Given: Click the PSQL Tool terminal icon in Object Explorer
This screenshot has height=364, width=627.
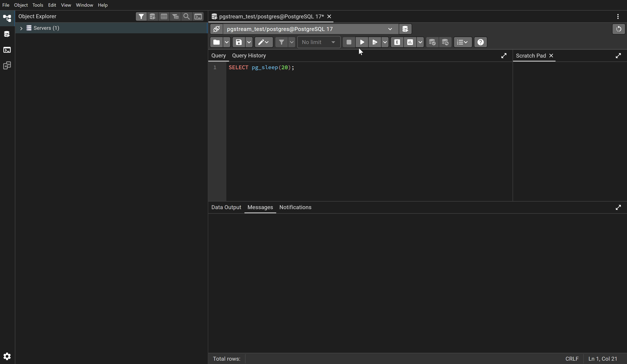Looking at the screenshot, I should click(x=198, y=16).
